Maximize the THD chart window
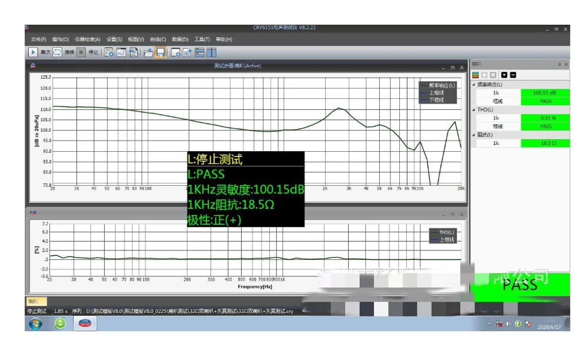 452,215
